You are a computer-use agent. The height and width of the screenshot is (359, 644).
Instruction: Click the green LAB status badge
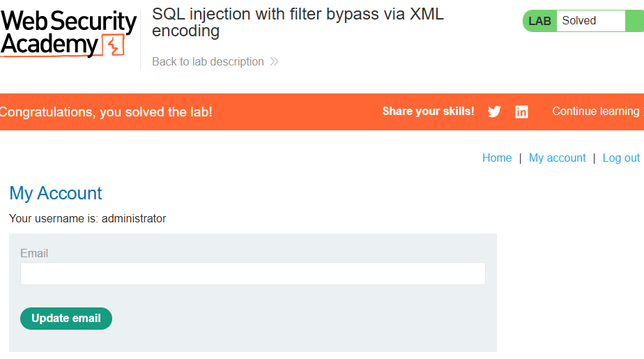click(x=539, y=21)
